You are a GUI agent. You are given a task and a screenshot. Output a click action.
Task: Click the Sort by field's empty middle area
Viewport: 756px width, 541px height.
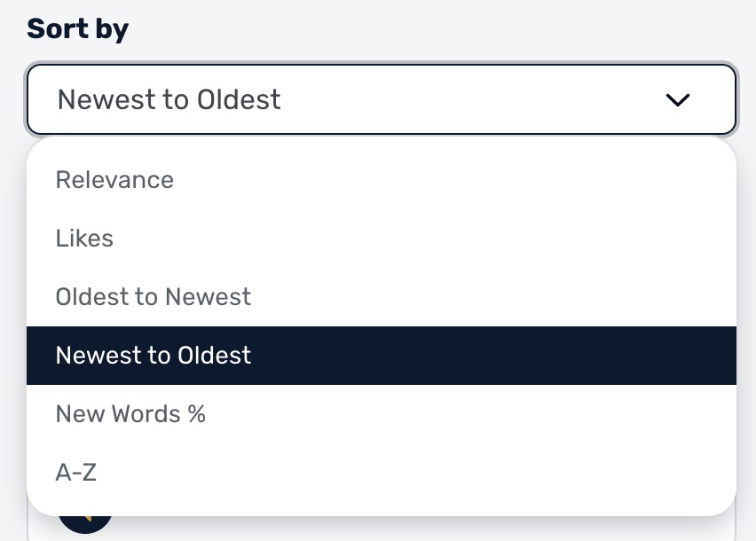pyautogui.click(x=472, y=99)
